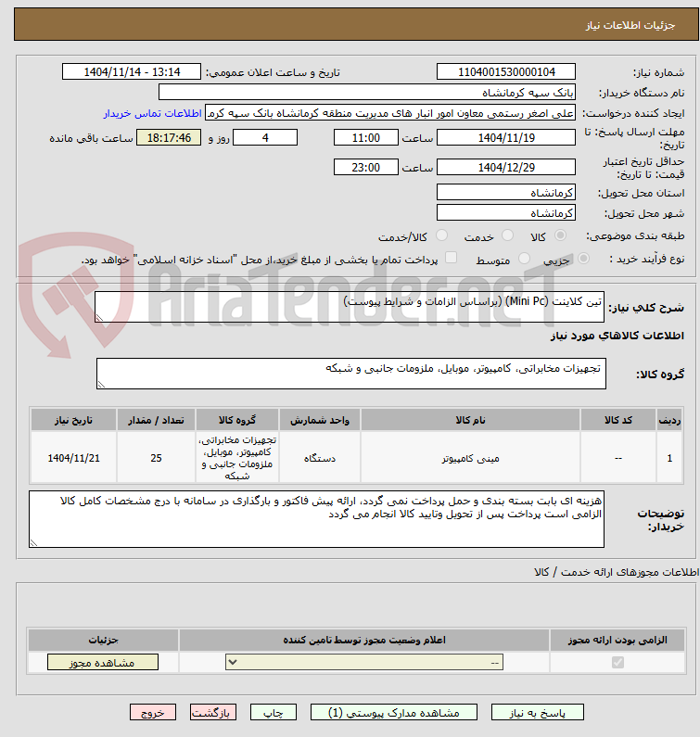Select the کالا radio button
The image size is (700, 737).
[x=560, y=235]
